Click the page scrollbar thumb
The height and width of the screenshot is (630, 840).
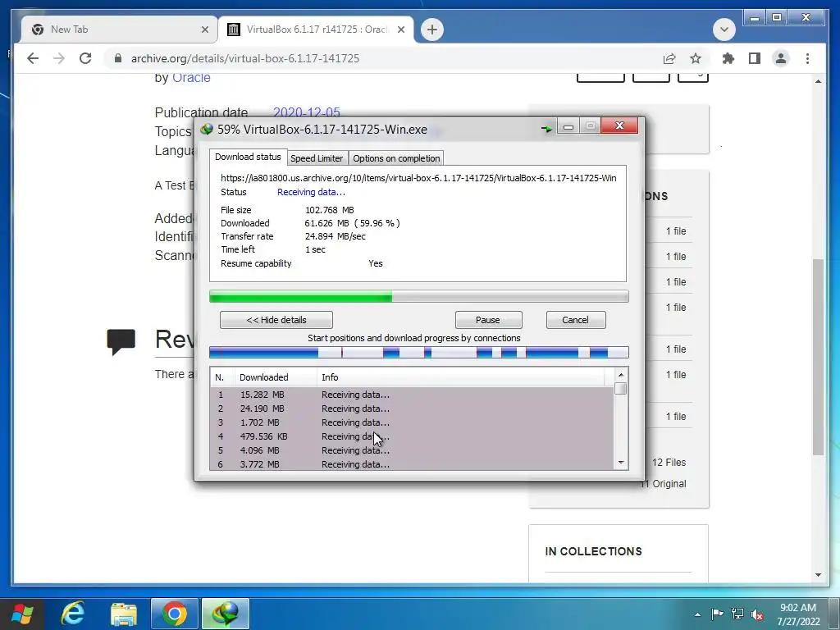coord(818,356)
